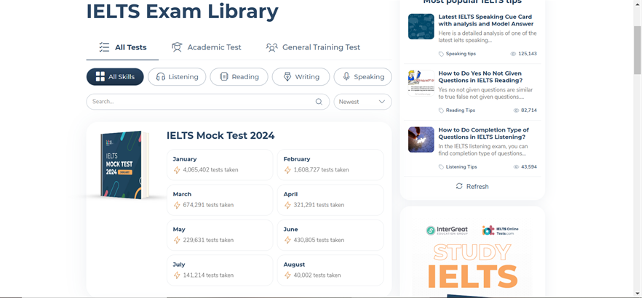Click the eye icon beside 43,594 views
Screen dimensions: 644x298
516,167
